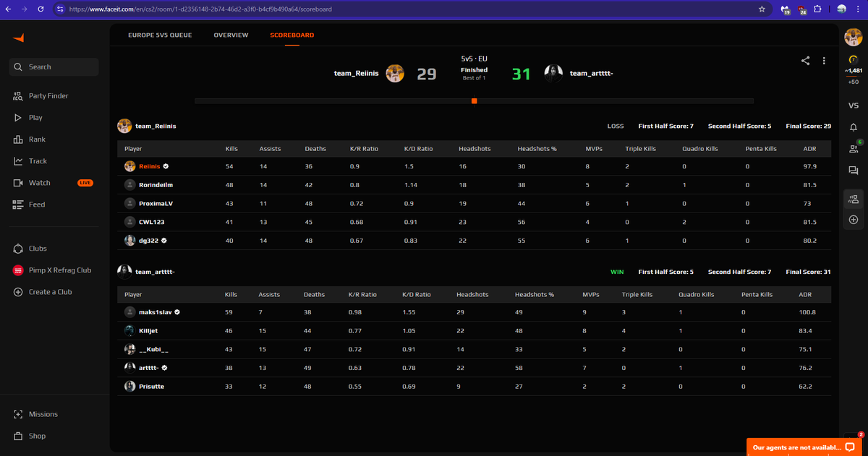Click K/D Ratio header in team_artttt- table

point(417,295)
